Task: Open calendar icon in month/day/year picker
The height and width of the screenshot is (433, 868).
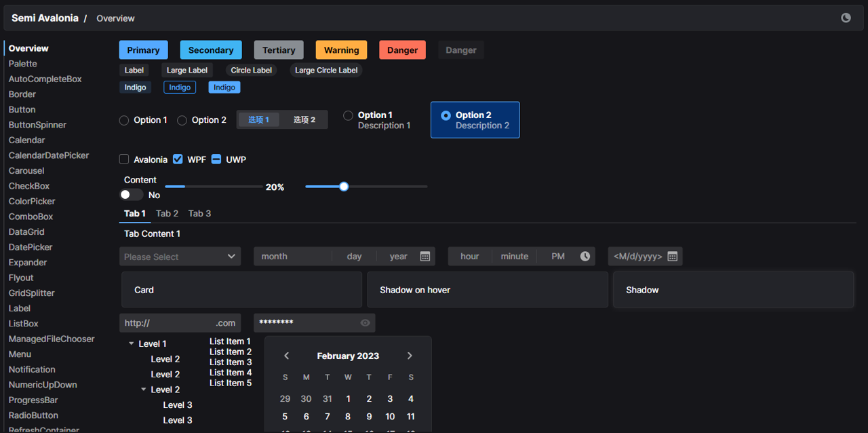Action: pos(425,257)
